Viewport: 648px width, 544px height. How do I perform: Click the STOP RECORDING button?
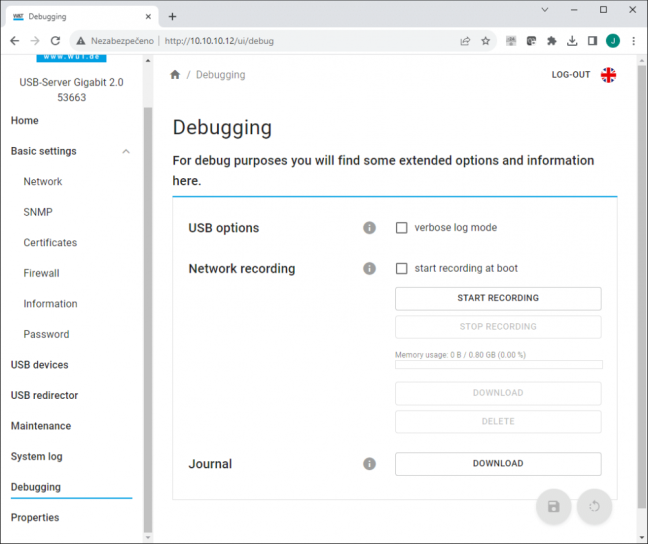point(498,327)
